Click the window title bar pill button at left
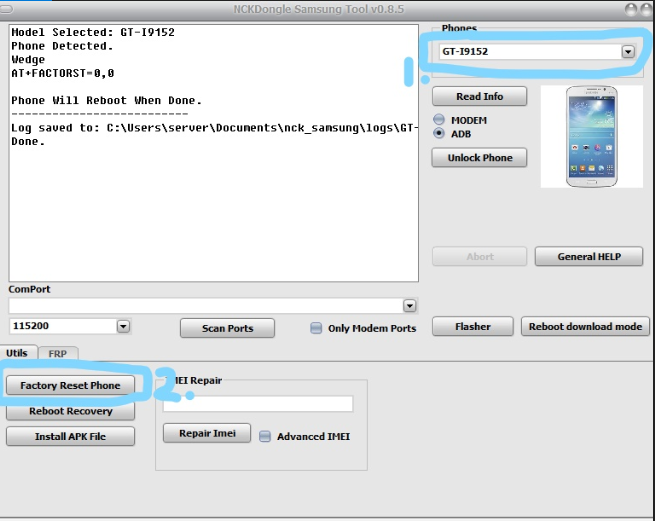Image resolution: width=655 pixels, height=521 pixels. tap(6, 8)
